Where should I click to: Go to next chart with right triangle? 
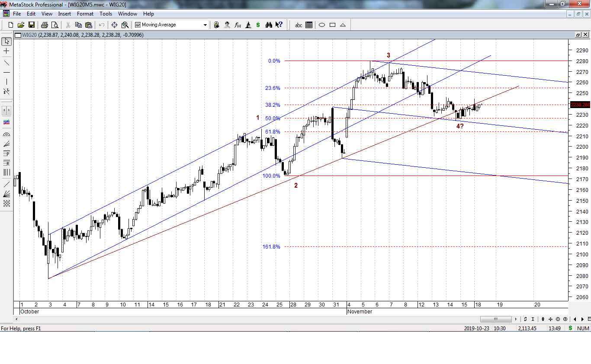[x=583, y=319]
